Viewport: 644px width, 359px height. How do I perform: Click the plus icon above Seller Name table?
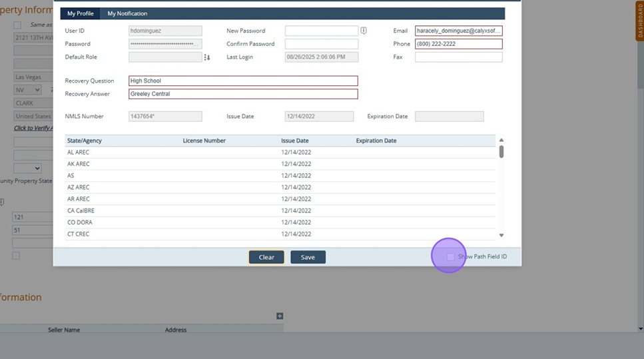280,316
